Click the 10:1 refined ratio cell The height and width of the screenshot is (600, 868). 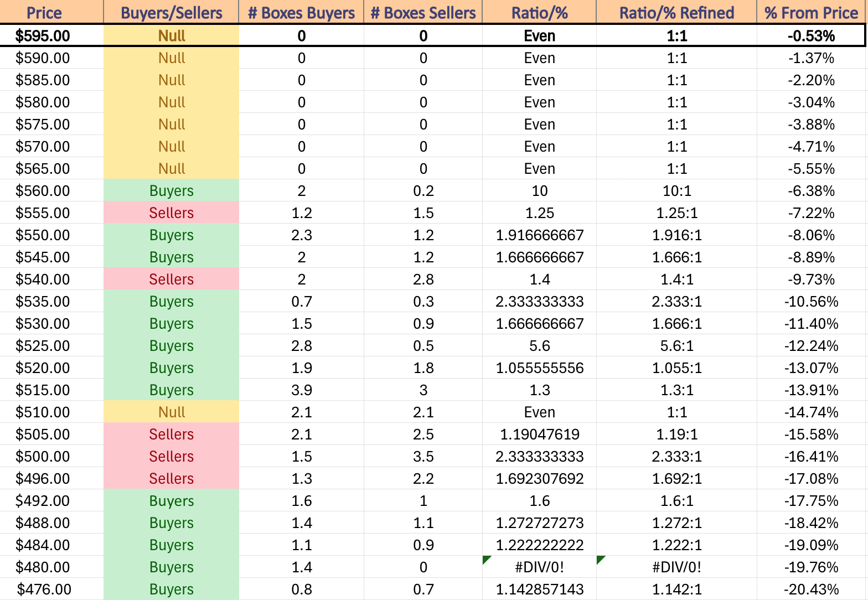pos(676,190)
